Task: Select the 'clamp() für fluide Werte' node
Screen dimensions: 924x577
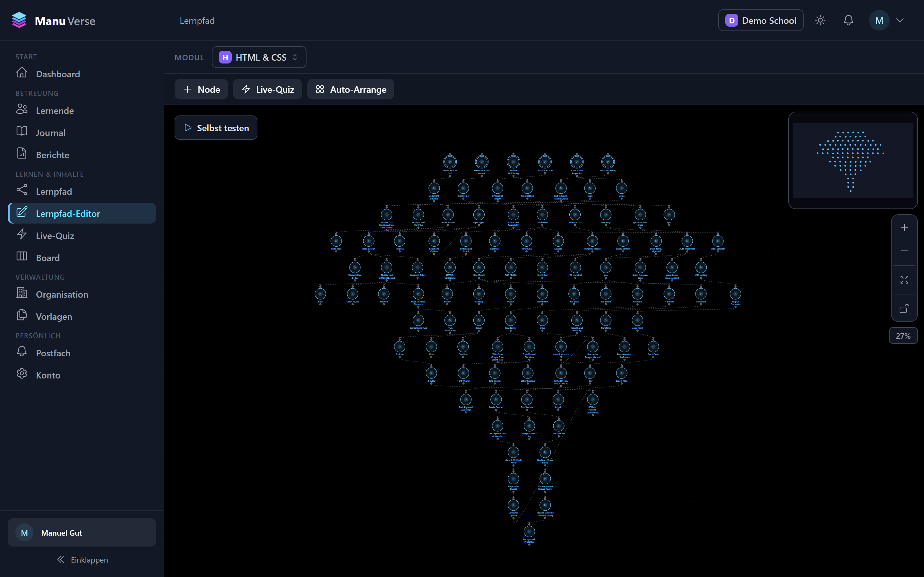Action: (513, 452)
